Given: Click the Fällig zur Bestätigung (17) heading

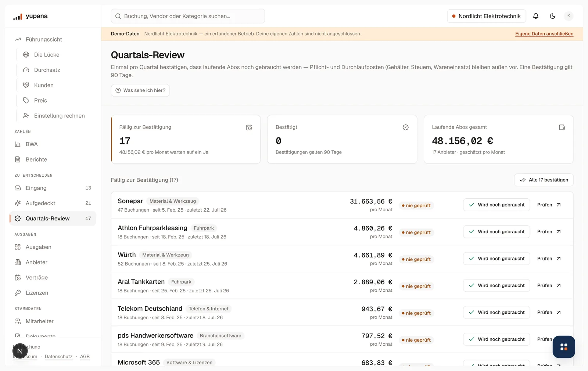Looking at the screenshot, I should point(144,180).
